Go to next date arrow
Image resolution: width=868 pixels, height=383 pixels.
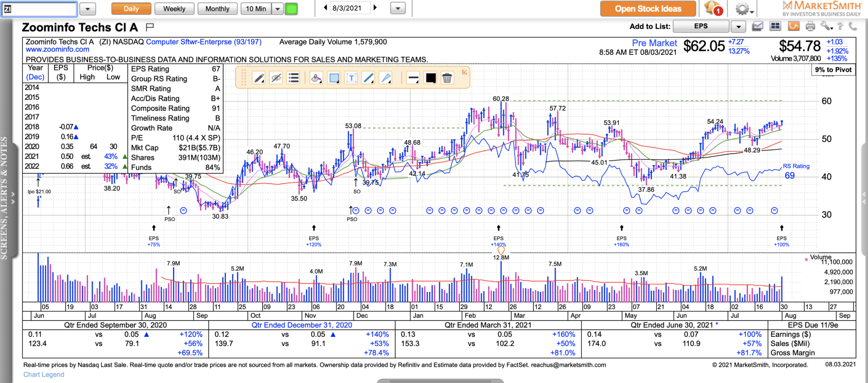[x=375, y=8]
